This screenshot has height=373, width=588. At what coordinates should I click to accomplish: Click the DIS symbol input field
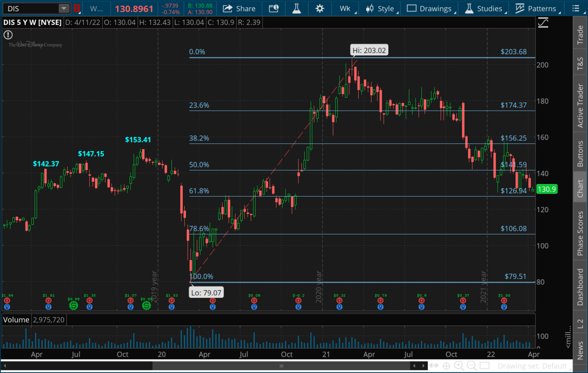pyautogui.click(x=30, y=8)
